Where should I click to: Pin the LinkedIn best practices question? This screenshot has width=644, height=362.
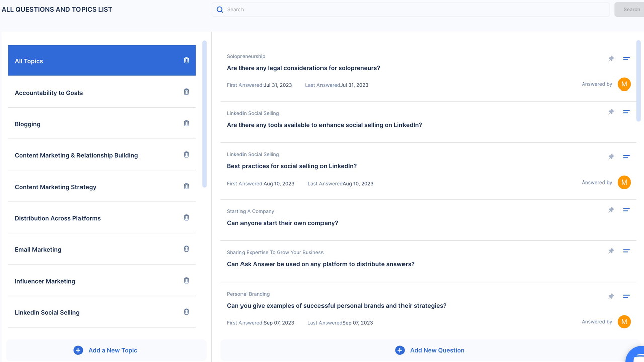[611, 157]
